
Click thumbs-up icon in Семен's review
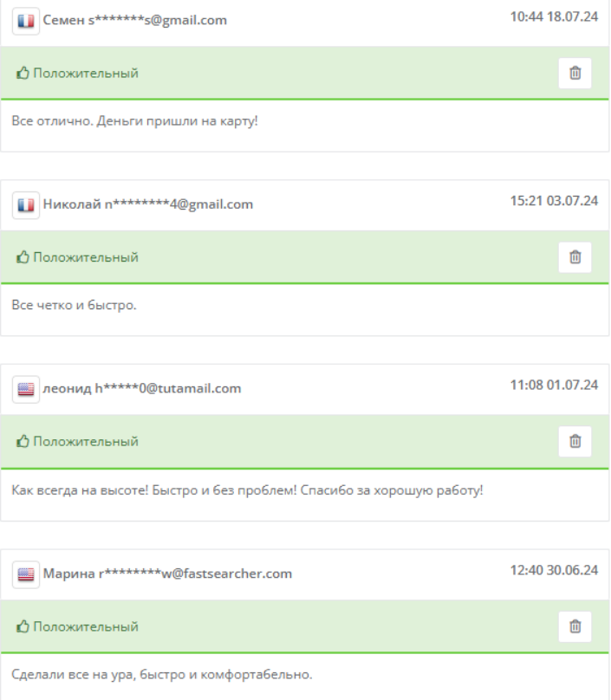pos(23,73)
